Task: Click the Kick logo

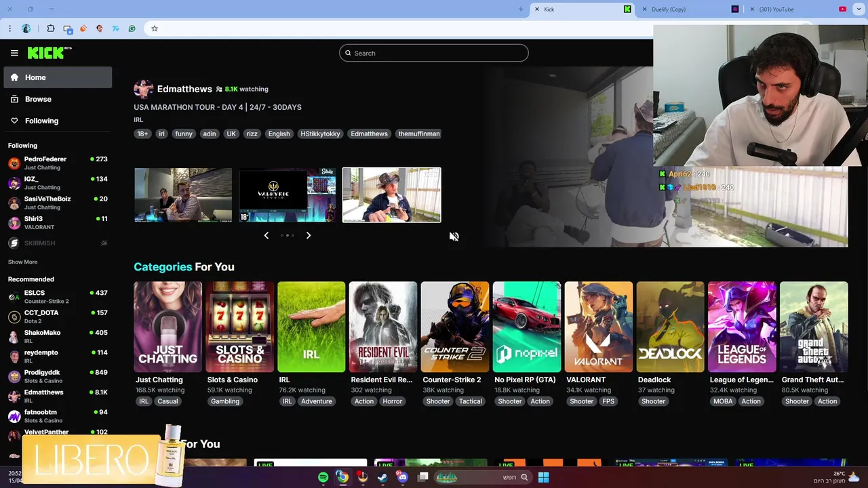Action: click(x=49, y=53)
